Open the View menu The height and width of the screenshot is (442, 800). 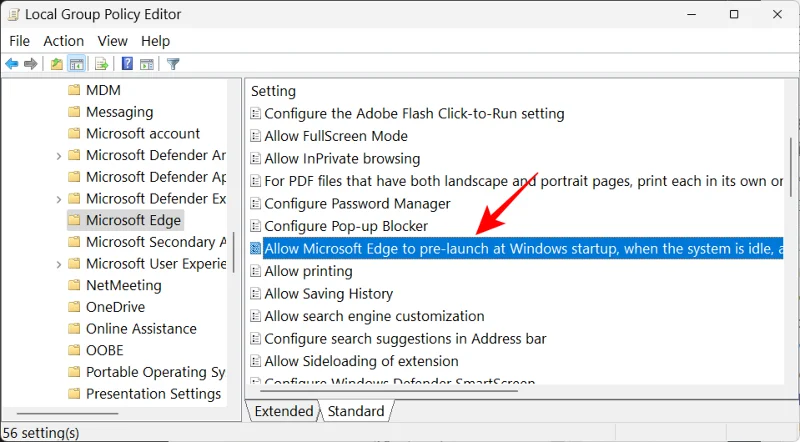click(x=112, y=41)
